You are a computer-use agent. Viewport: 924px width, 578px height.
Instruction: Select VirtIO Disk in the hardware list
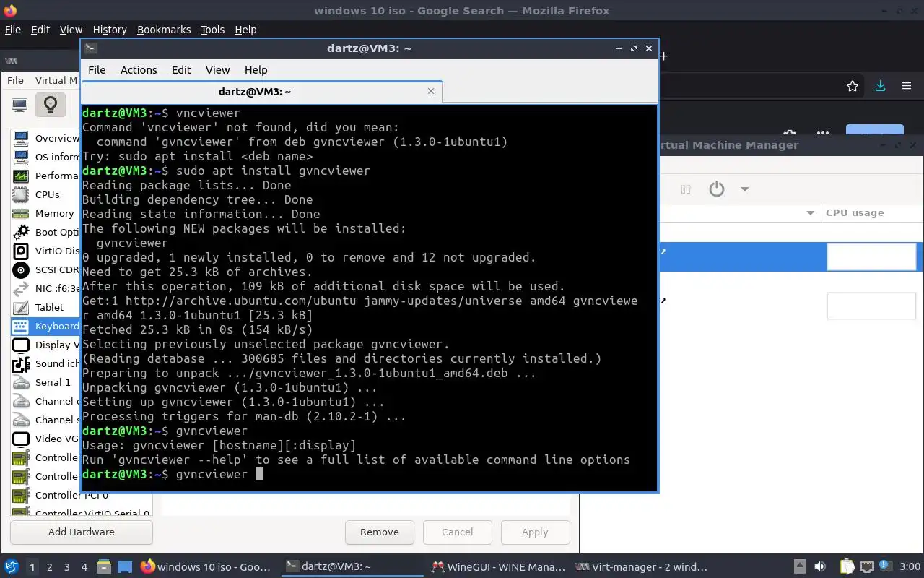pos(45,251)
